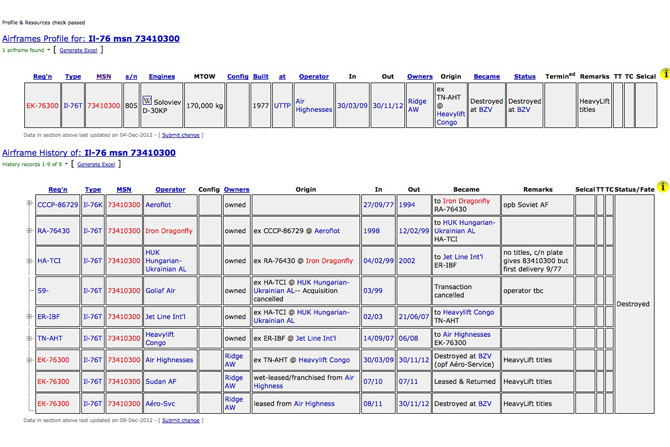Screen dimensions: 670x447
Task: Open 30/03/09 In date in profile table
Action: pos(352,106)
